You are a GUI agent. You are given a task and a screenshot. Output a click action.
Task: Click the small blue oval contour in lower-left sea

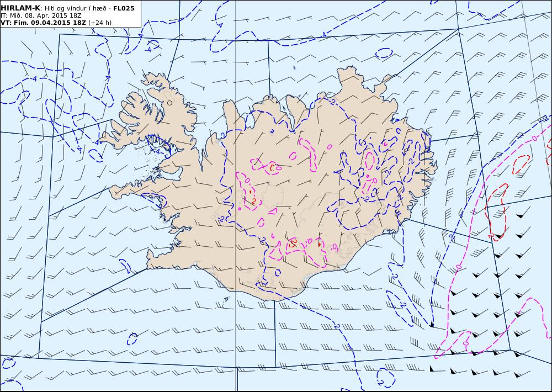(132, 338)
